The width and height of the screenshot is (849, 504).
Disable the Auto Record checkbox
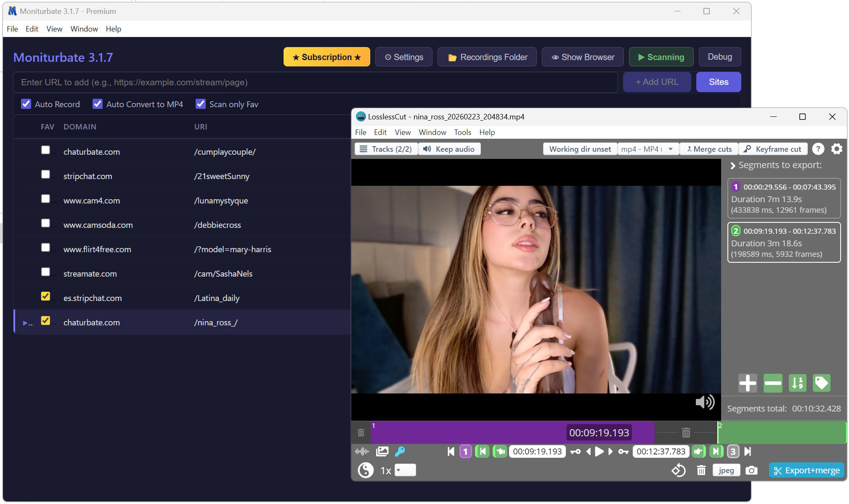pos(26,104)
